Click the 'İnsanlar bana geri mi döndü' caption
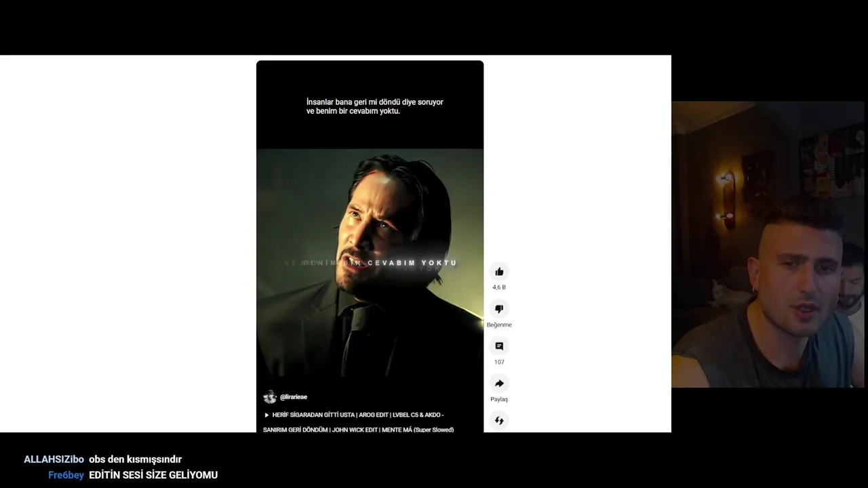Viewport: 868px width, 488px height. click(x=375, y=106)
